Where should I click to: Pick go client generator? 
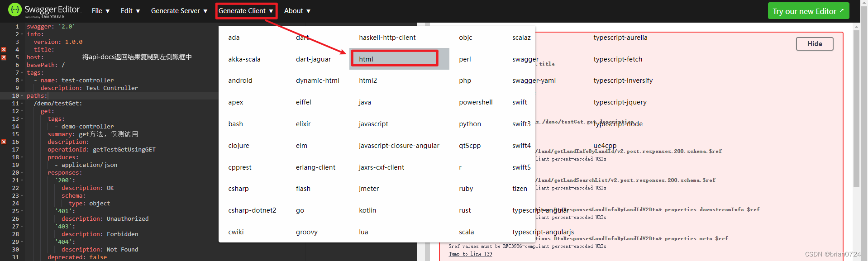click(x=300, y=210)
